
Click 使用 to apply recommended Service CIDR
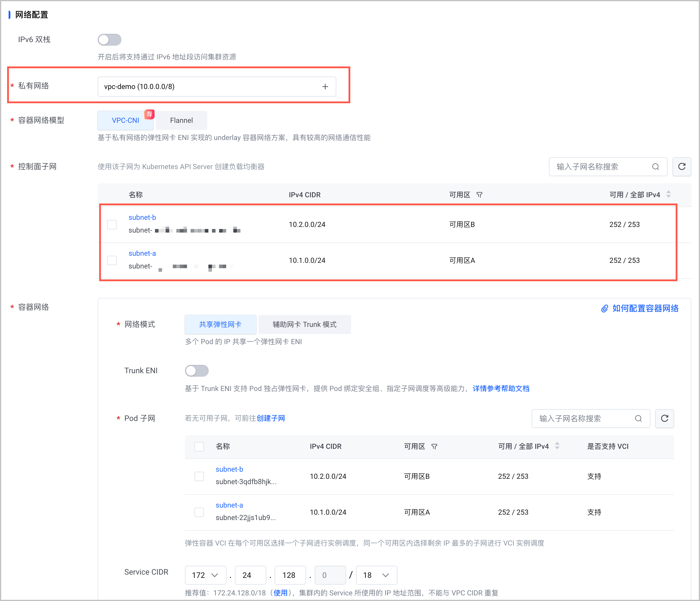click(x=281, y=593)
